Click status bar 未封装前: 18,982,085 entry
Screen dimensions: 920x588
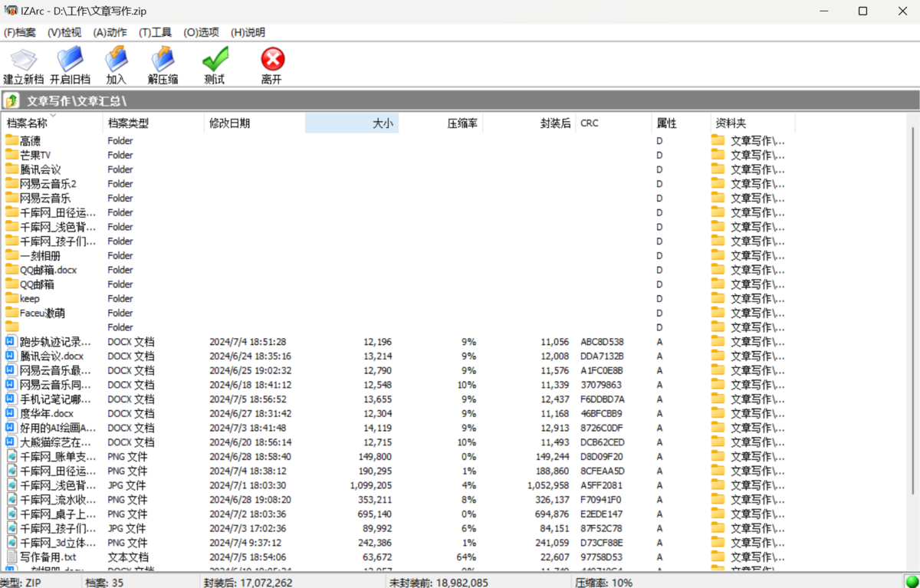pyautogui.click(x=439, y=583)
